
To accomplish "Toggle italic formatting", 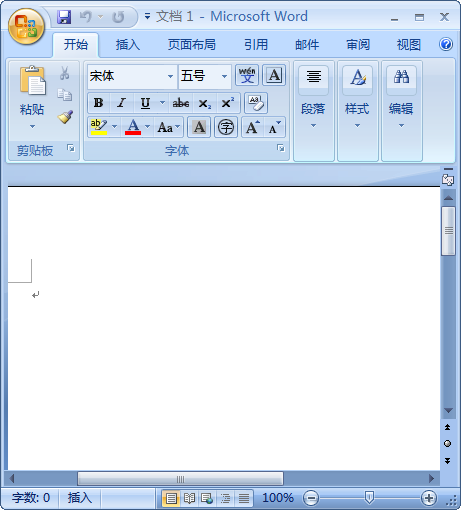I will click(x=121, y=103).
